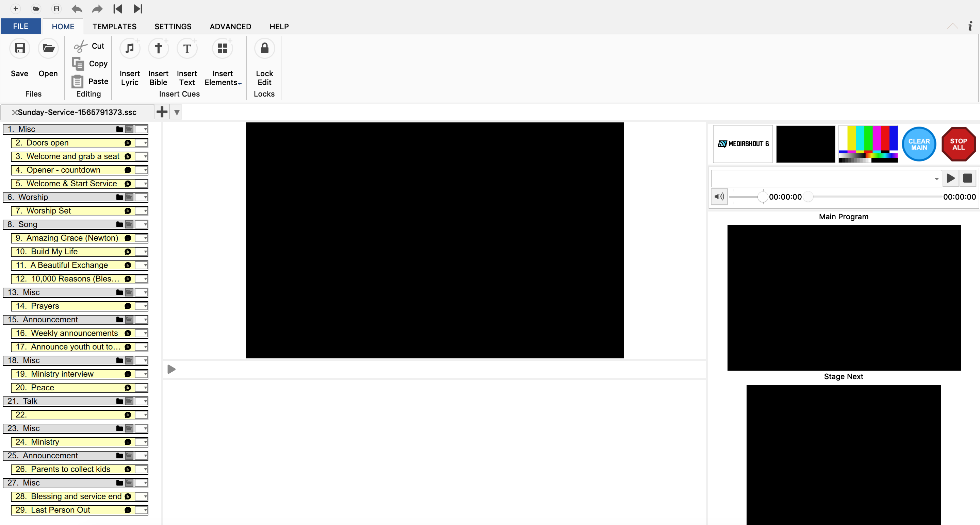
Task: Select the Amazing Grace (Newton) cue
Action: tap(72, 238)
